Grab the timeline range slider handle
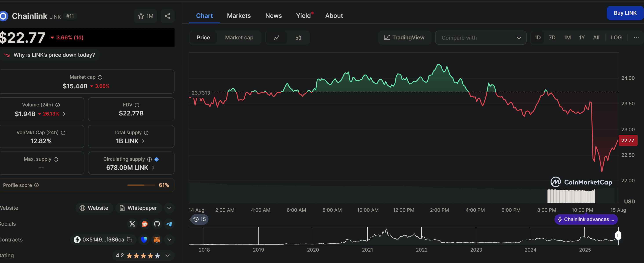 [x=618, y=235]
